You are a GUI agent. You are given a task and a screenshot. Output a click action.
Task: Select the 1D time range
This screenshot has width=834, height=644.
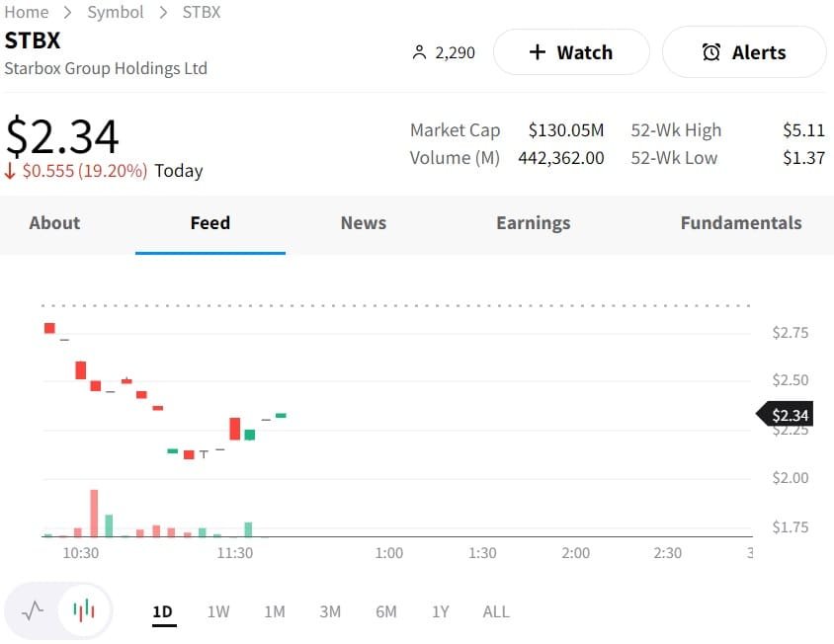pyautogui.click(x=162, y=611)
